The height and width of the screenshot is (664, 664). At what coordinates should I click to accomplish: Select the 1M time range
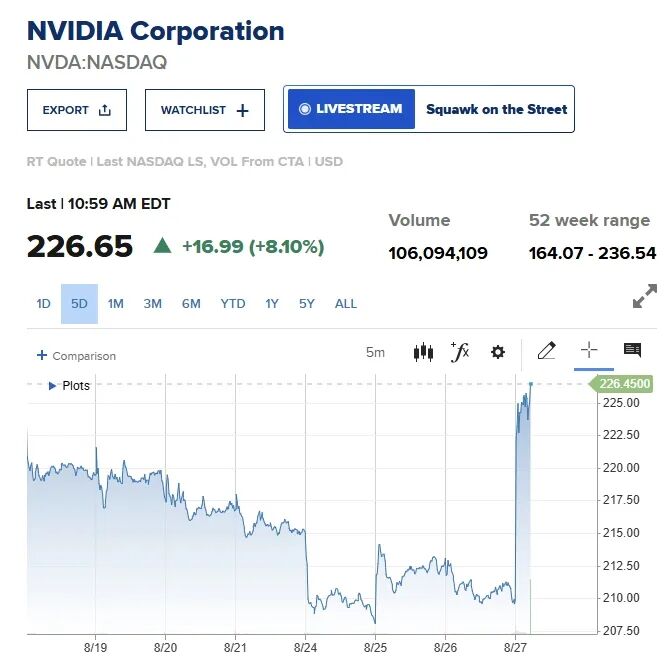pos(115,304)
